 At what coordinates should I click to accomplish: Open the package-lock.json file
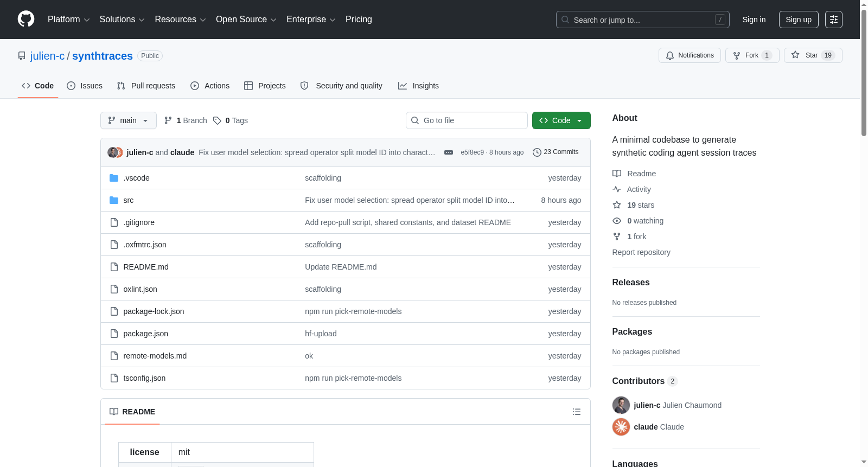154,311
